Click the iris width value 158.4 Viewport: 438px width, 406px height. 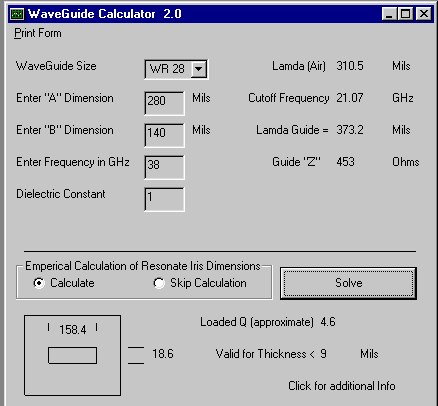click(73, 330)
